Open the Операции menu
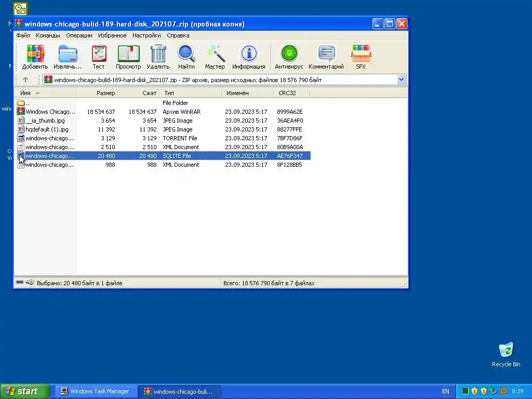This screenshot has height=399, width=532. pos(79,35)
